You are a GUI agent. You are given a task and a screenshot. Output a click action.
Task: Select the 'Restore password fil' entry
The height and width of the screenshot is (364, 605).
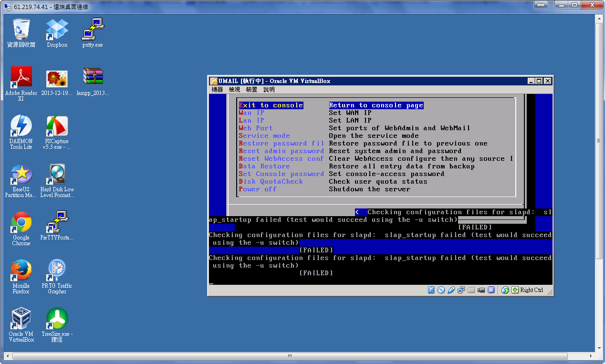tap(282, 144)
